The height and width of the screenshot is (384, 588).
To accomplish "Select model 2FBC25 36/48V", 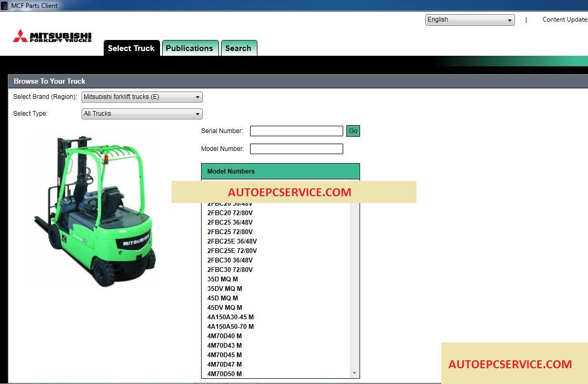I will (x=230, y=222).
